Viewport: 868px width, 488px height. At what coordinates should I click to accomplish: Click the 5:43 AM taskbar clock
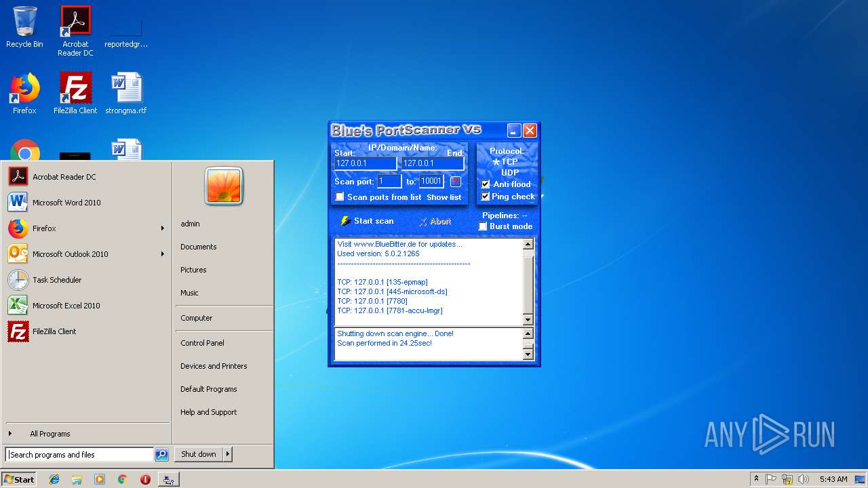(833, 479)
